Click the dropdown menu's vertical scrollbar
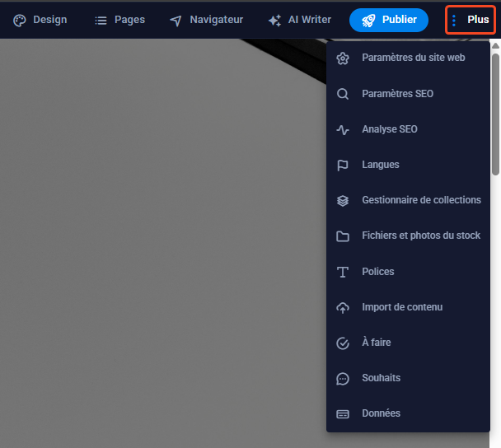This screenshot has height=448, width=501. (x=495, y=114)
